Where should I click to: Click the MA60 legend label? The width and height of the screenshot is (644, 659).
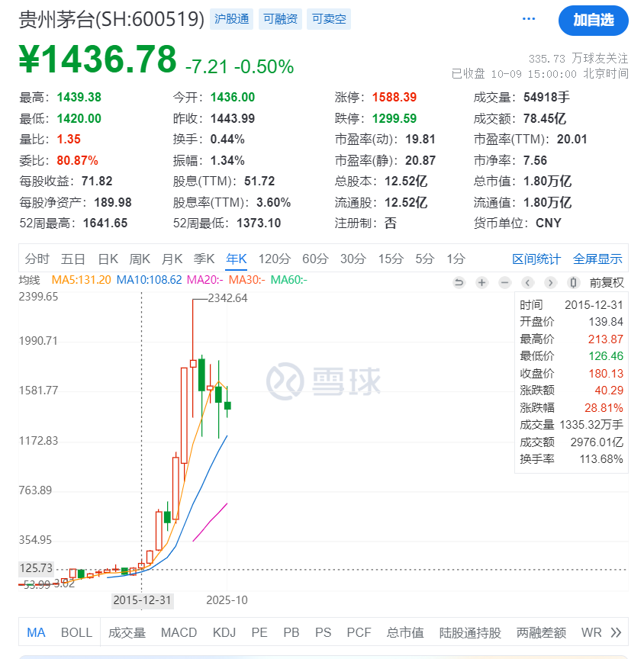pos(288,280)
